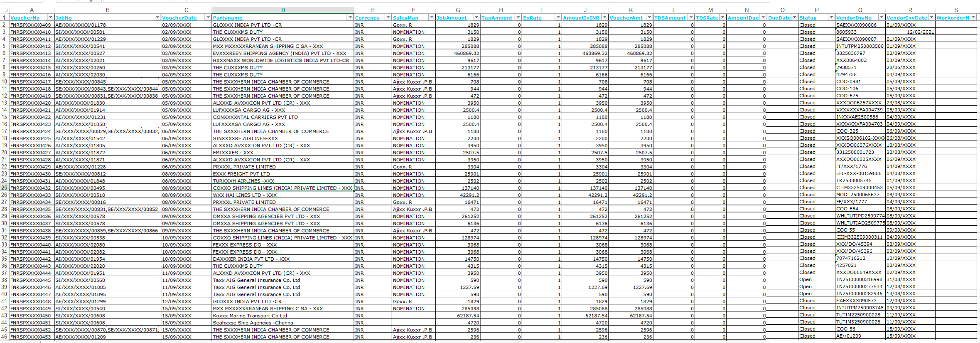Open the SalesMan filter dropdown
The height and width of the screenshot is (343, 980).
[431, 17]
